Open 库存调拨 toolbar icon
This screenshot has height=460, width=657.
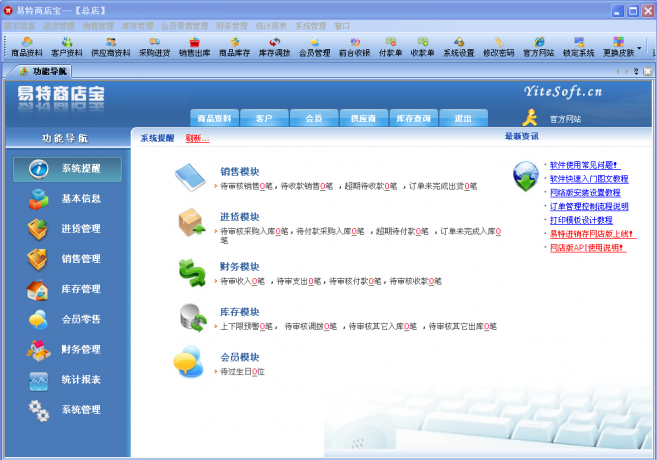click(274, 47)
